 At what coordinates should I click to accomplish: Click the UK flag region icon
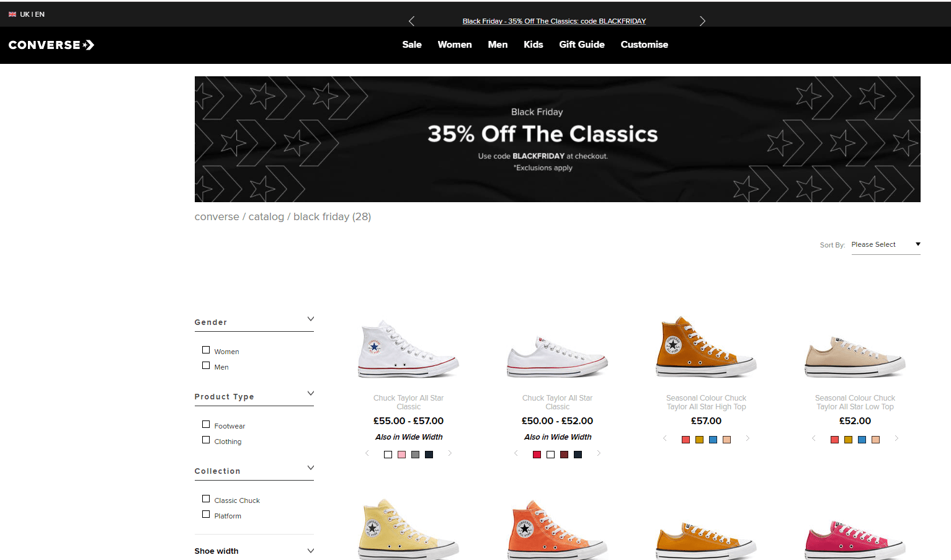click(x=12, y=14)
